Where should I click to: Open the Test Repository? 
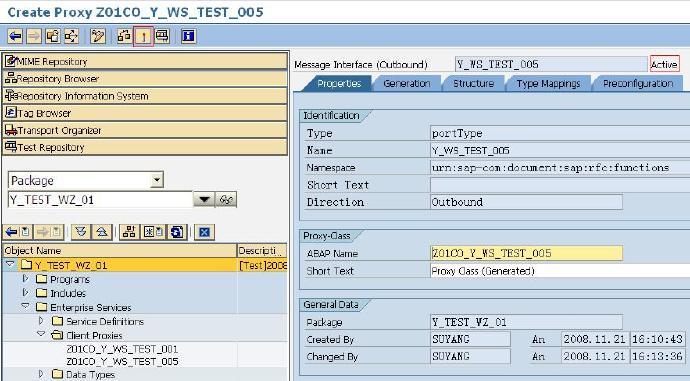(x=145, y=147)
